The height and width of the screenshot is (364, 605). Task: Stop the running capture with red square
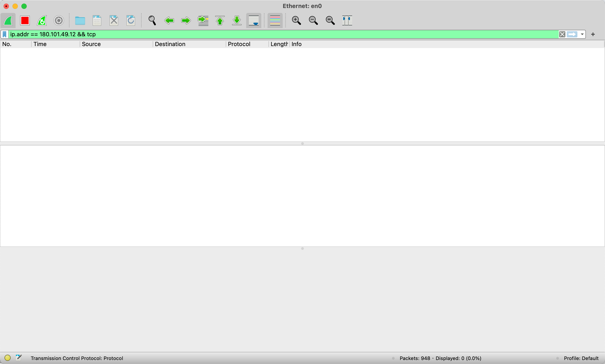pyautogui.click(x=25, y=21)
